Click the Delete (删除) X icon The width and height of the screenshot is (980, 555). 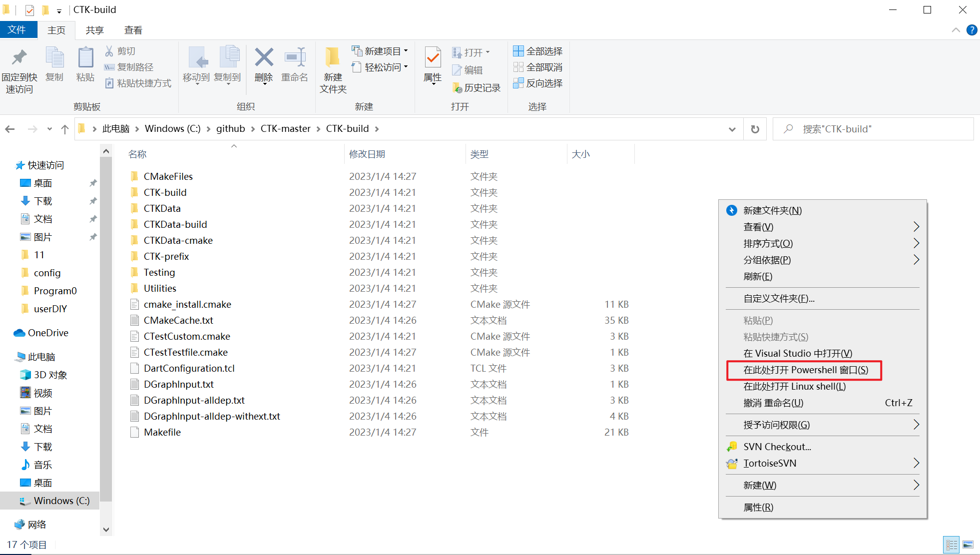click(x=264, y=57)
